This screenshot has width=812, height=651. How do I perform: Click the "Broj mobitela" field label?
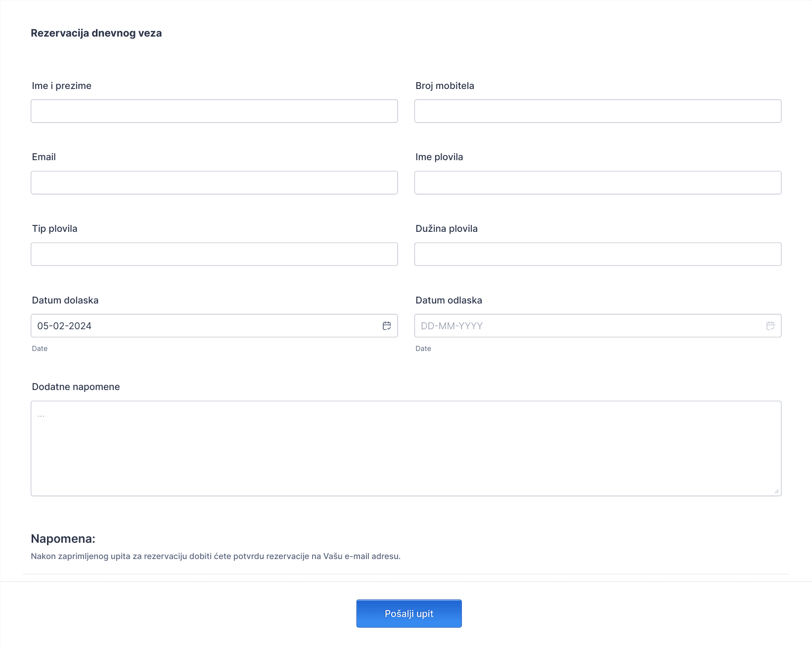click(445, 86)
